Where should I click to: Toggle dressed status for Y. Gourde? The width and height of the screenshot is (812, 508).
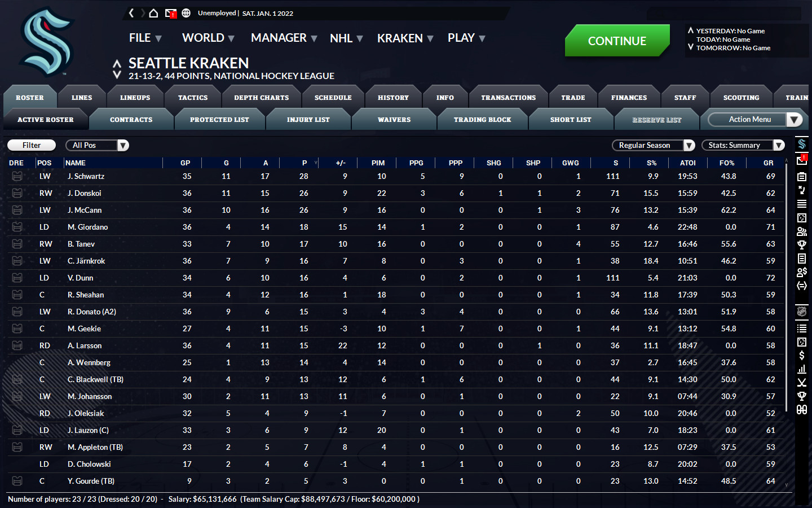17,481
